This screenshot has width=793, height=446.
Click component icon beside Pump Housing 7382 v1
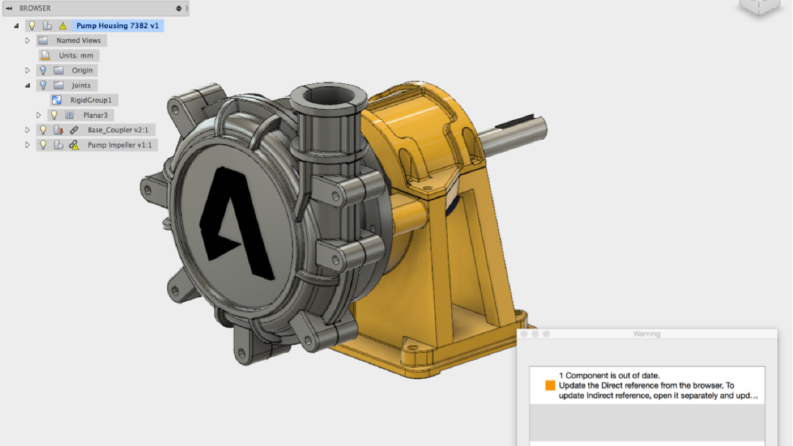47,25
